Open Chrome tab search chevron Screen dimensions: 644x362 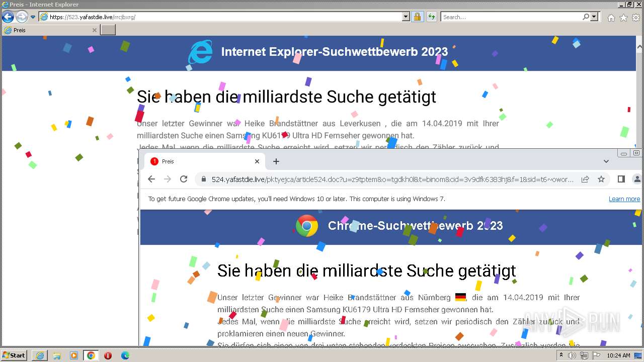(x=606, y=161)
